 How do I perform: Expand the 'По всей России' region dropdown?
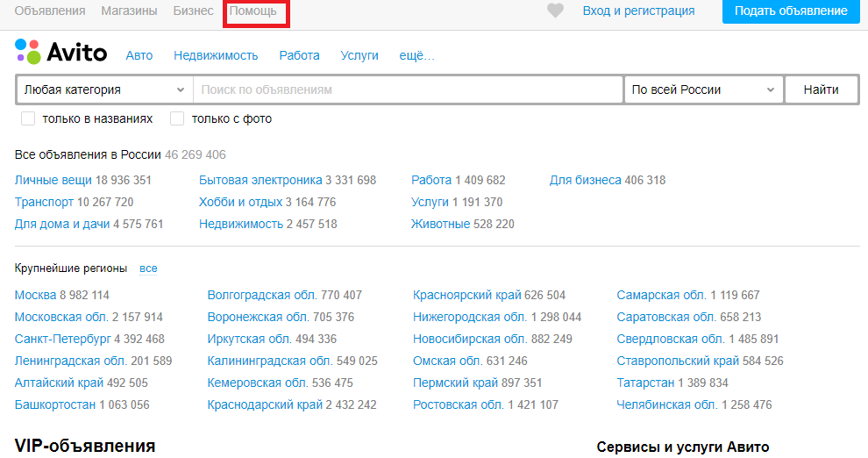click(x=702, y=89)
